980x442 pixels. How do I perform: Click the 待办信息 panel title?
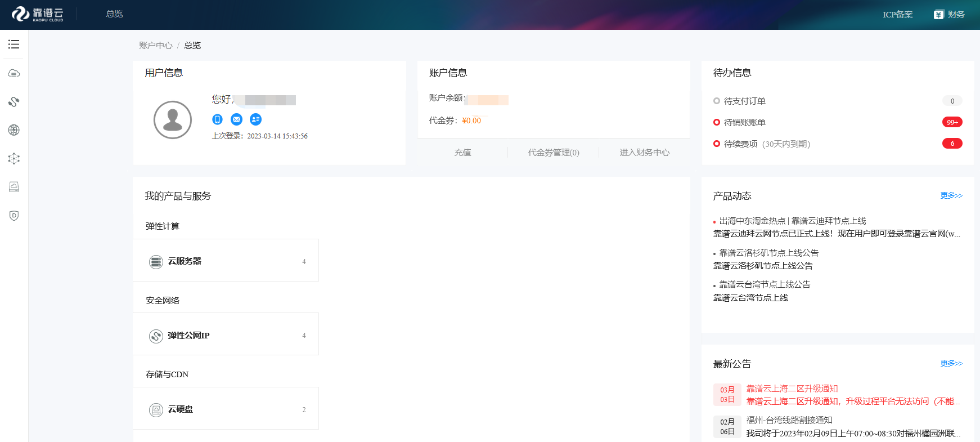pos(732,73)
